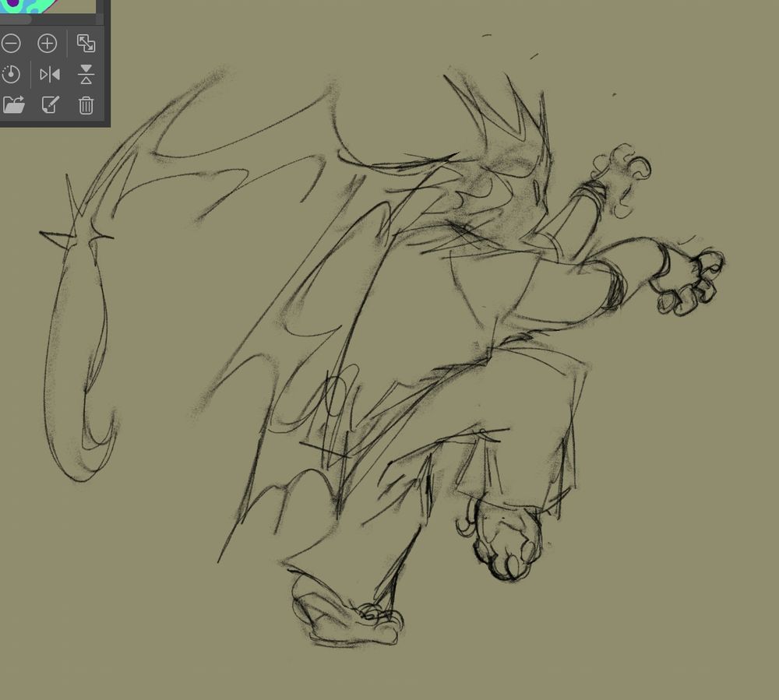The width and height of the screenshot is (779, 700).
Task: Zoom in the sub view image
Action: [48, 44]
